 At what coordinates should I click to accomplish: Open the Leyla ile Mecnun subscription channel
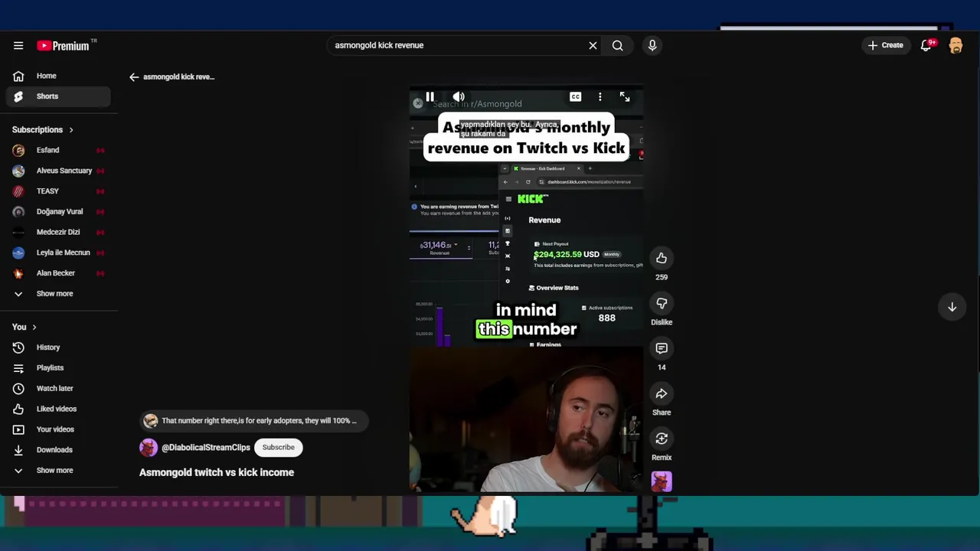pos(58,253)
